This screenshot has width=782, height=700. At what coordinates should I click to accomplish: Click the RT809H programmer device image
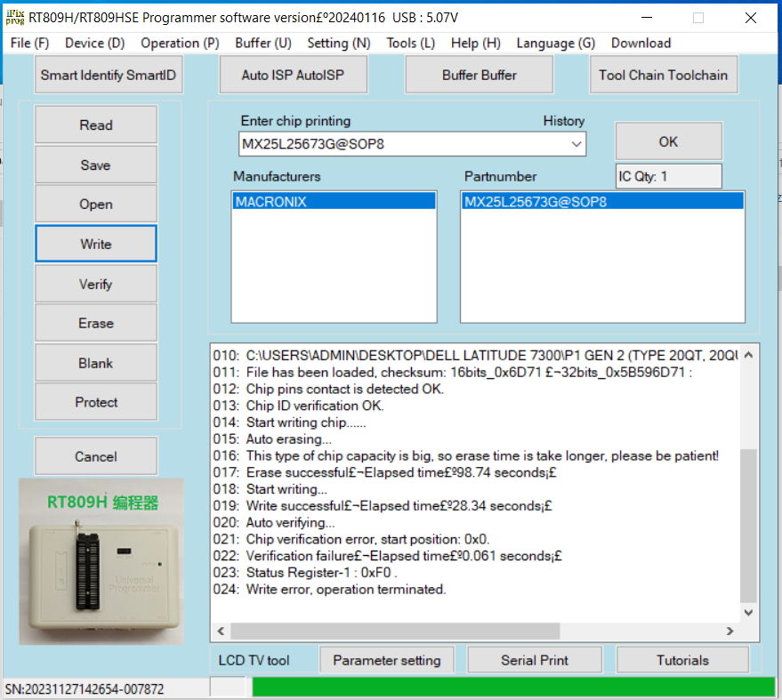pyautogui.click(x=101, y=560)
